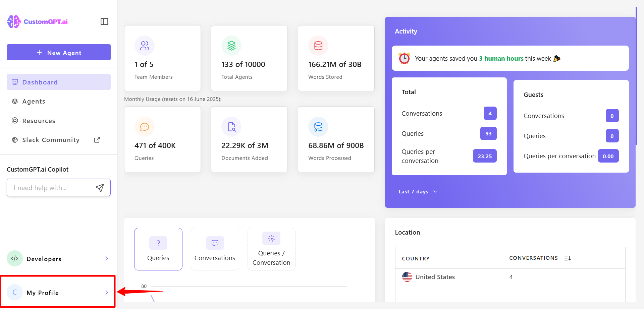Screen dimensions: 644x309
Task: Click the sparkle cursor icon in Queries/Conversation tab
Action: click(271, 238)
